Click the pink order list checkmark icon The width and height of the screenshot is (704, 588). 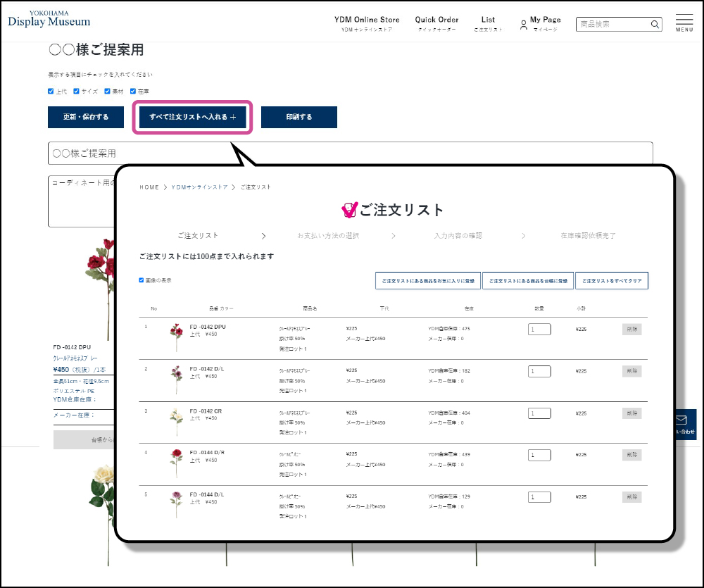[x=349, y=209]
